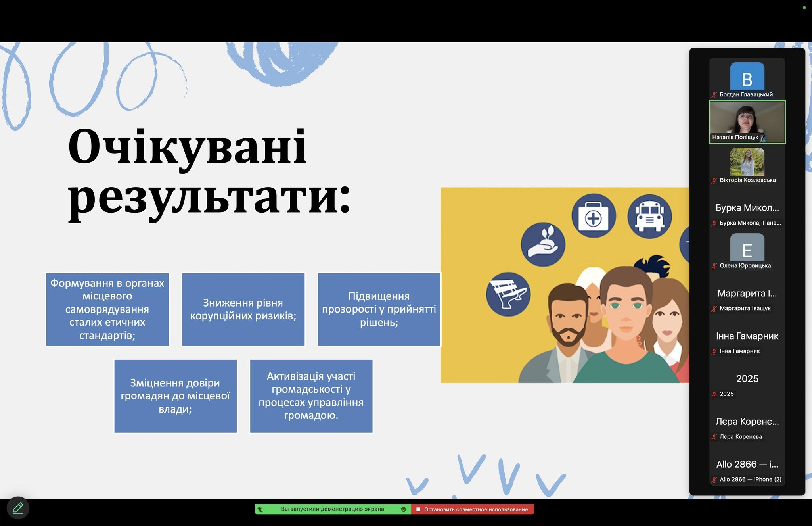Click the park bench icon in illustration
Viewport: 812px width, 526px height.
coord(508,294)
